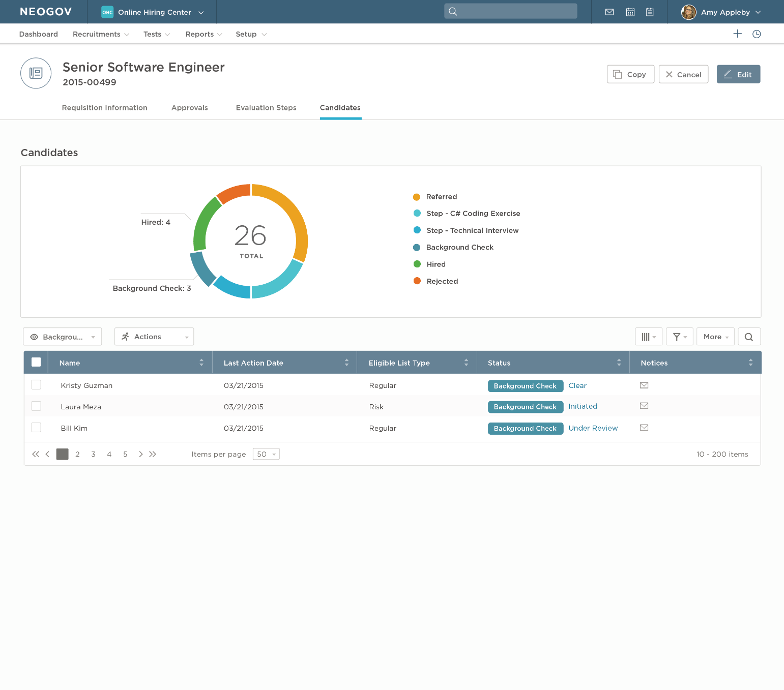Toggle the select-all checkbox in table header
This screenshot has height=690, width=784.
[x=36, y=362]
